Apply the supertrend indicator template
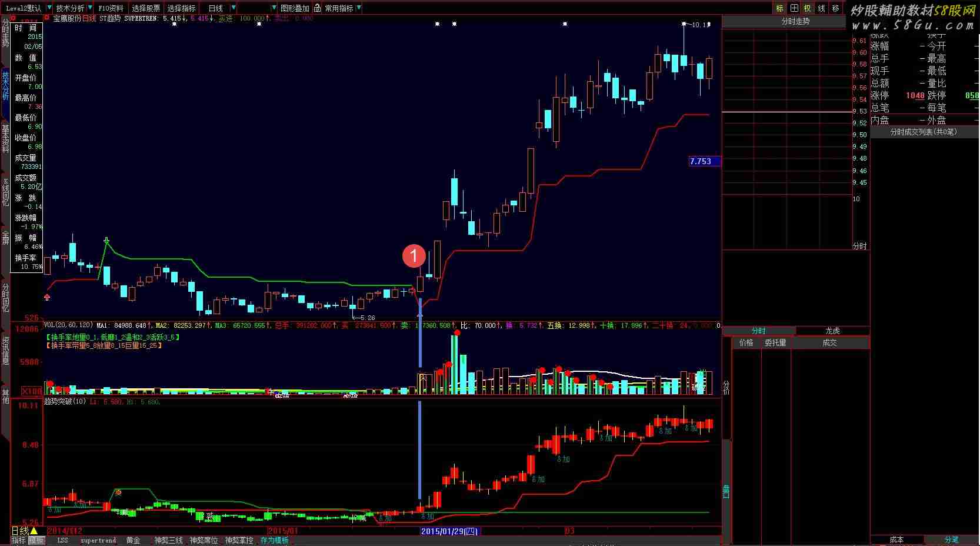980x546 pixels. (x=98, y=540)
